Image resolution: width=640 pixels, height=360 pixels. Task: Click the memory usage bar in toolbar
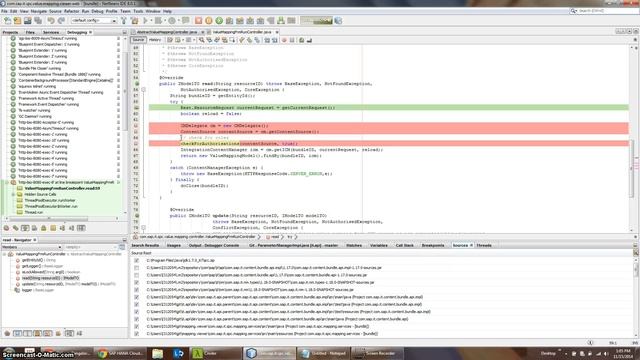pos(317,20)
